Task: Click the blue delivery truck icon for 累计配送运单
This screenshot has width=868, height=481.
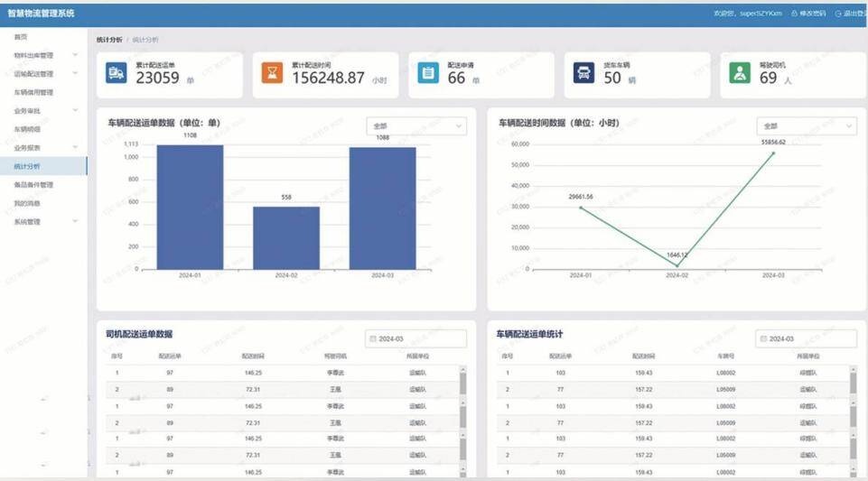Action: [116, 74]
